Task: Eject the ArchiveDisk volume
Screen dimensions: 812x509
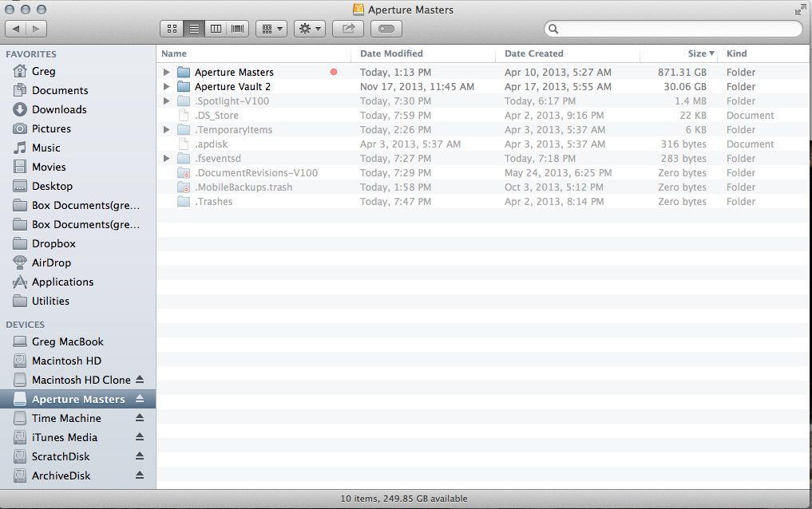Action: tap(140, 475)
